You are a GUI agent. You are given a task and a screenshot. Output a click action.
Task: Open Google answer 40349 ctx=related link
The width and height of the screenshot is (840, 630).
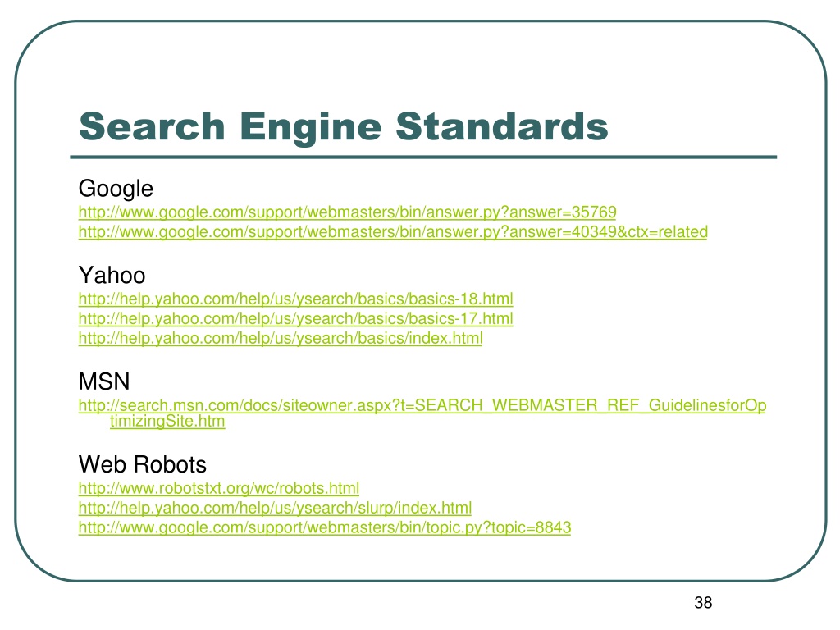(393, 232)
